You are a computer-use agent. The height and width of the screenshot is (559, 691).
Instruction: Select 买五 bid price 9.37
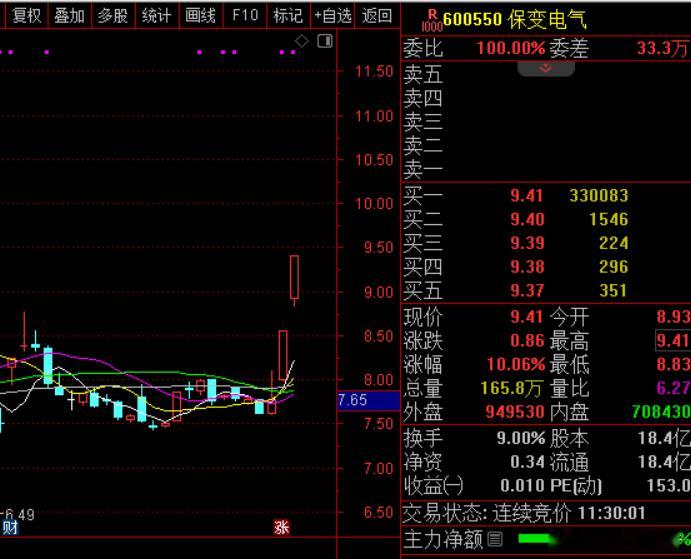click(527, 291)
